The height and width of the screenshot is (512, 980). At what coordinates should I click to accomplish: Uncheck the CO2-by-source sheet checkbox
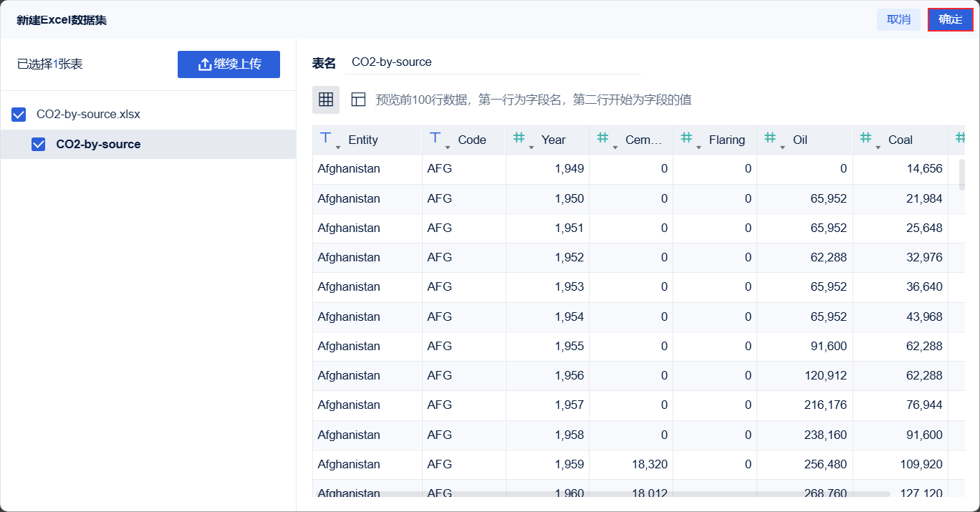tap(39, 145)
